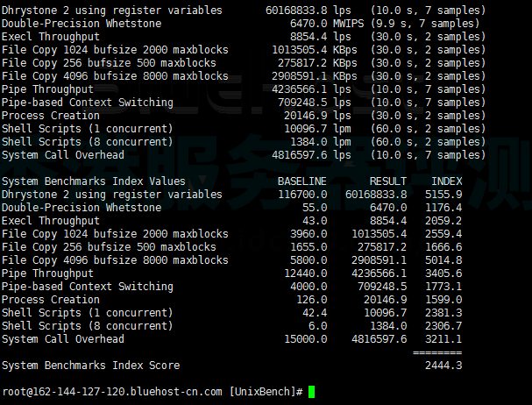The width and height of the screenshot is (532, 405).
Task: Click the final index score 2444.3
Action: pos(443,366)
